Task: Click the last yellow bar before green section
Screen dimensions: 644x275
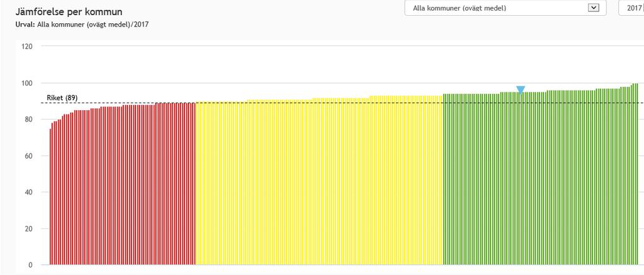Action: click(x=441, y=189)
